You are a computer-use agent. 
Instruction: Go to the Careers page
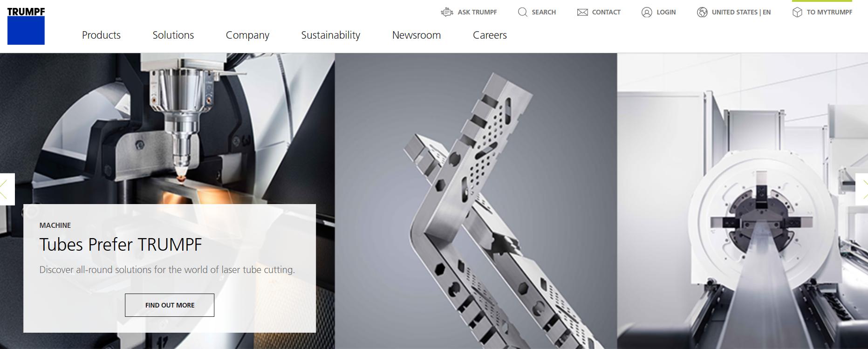[x=490, y=35]
